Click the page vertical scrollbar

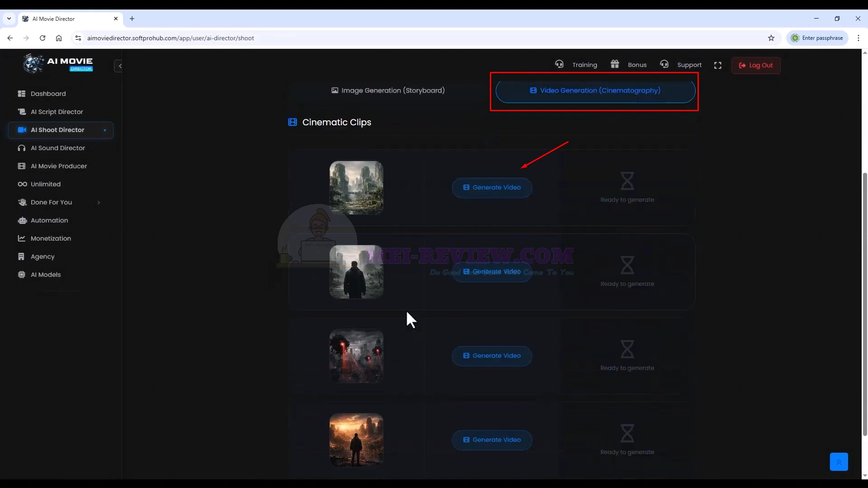click(x=865, y=304)
